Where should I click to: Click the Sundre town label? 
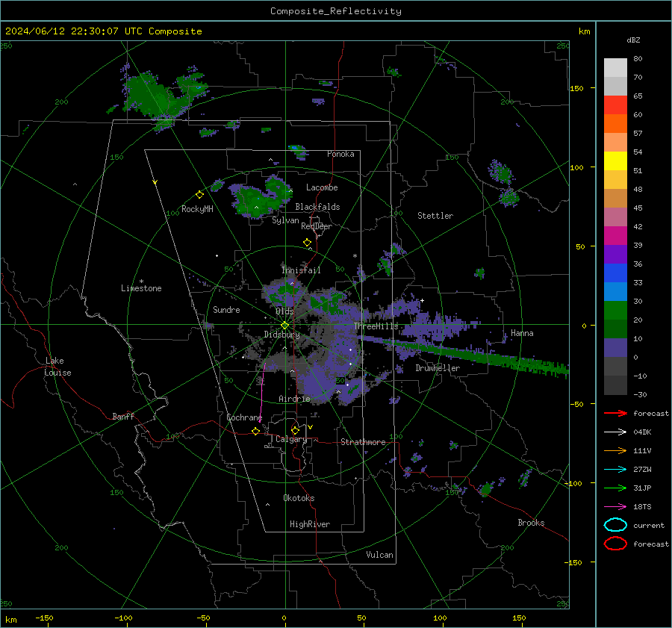pos(226,310)
